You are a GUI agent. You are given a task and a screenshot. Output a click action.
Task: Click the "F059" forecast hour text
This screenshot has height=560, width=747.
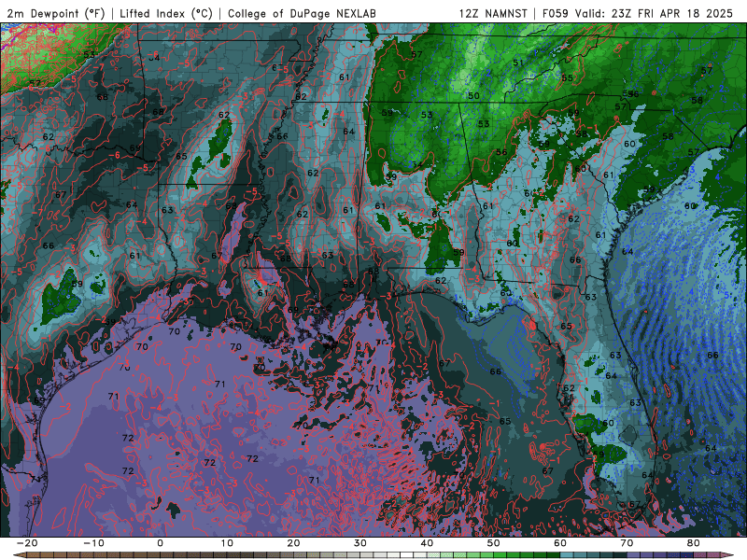(556, 14)
